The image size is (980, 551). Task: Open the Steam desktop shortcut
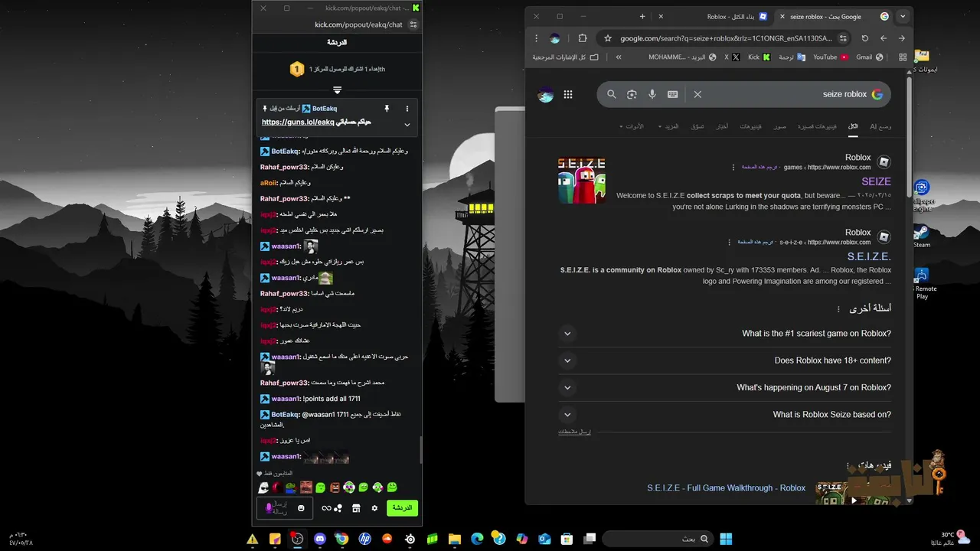point(922,236)
